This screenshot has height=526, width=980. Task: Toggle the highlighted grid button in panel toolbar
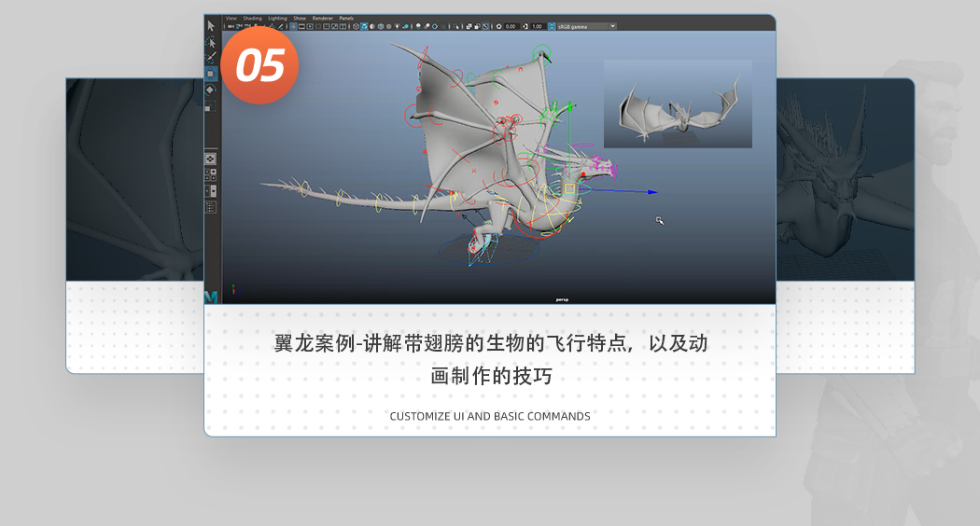coord(293,26)
